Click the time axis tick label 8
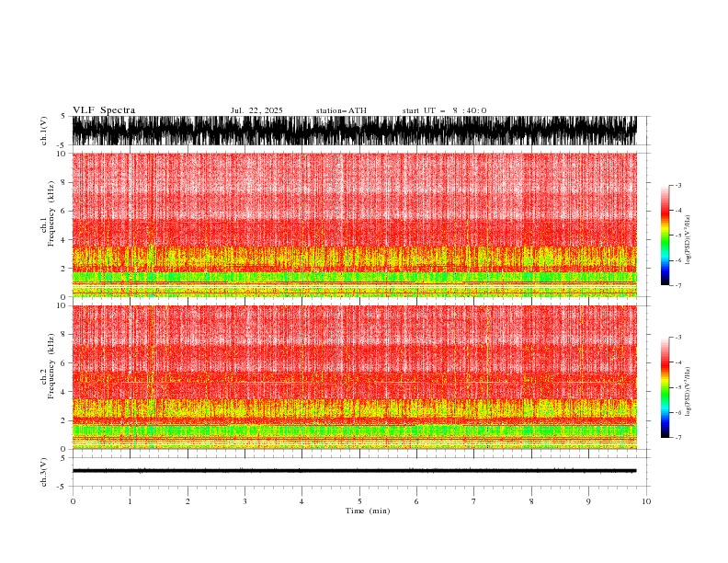Screen dimensions: 728x563 (531, 501)
